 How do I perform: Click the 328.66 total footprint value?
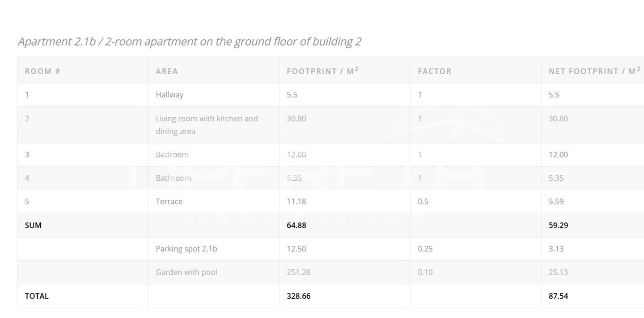298,296
